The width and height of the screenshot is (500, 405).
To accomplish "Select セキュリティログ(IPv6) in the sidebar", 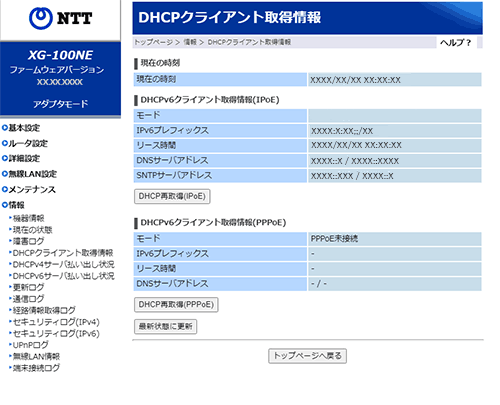I will point(56,333).
